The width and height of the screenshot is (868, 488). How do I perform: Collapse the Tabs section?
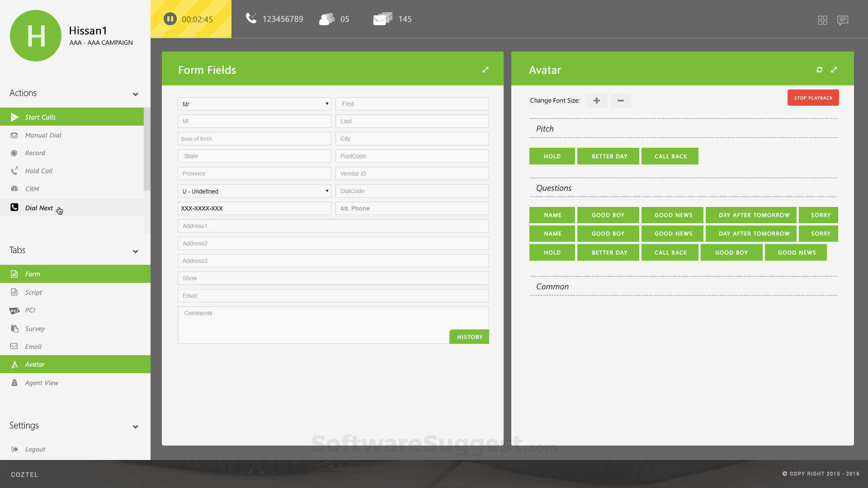135,251
